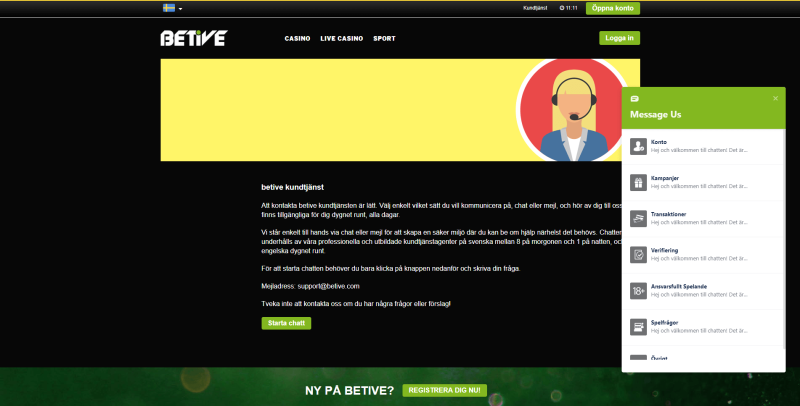The image size is (800, 406).
Task: Click the Message Us heading
Action: (656, 115)
